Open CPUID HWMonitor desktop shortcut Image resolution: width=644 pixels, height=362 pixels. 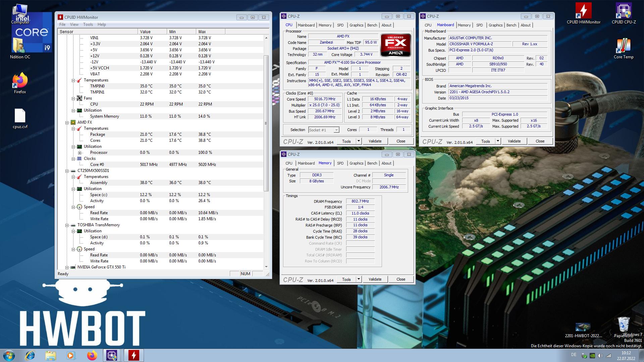point(584,13)
